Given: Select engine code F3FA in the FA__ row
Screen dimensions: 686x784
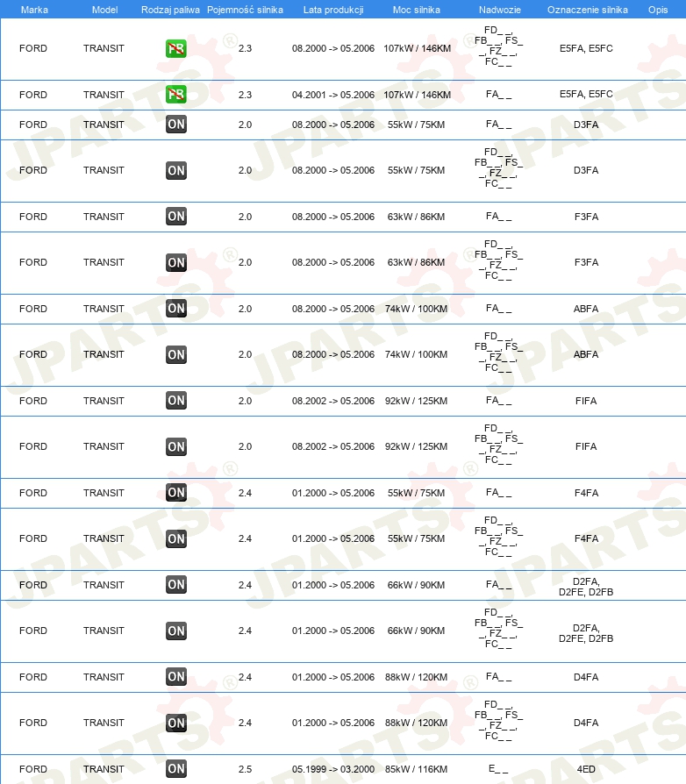Looking at the screenshot, I should [586, 217].
